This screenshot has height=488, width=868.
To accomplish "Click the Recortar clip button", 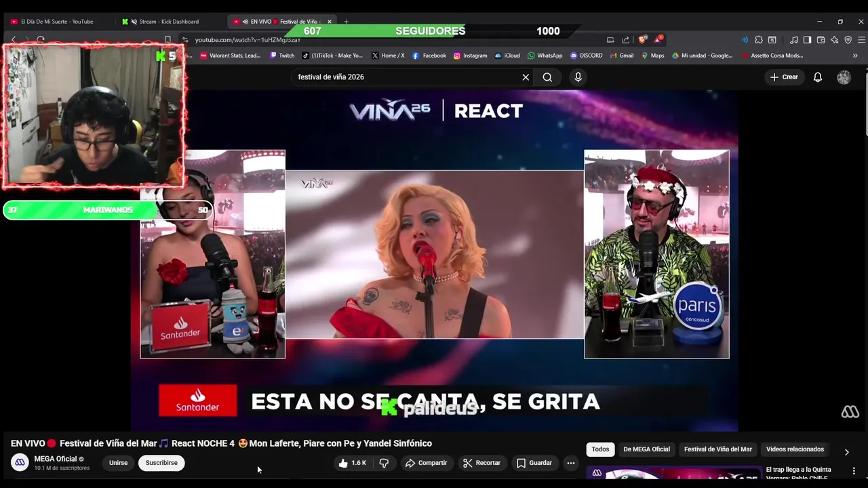I will click(x=481, y=463).
